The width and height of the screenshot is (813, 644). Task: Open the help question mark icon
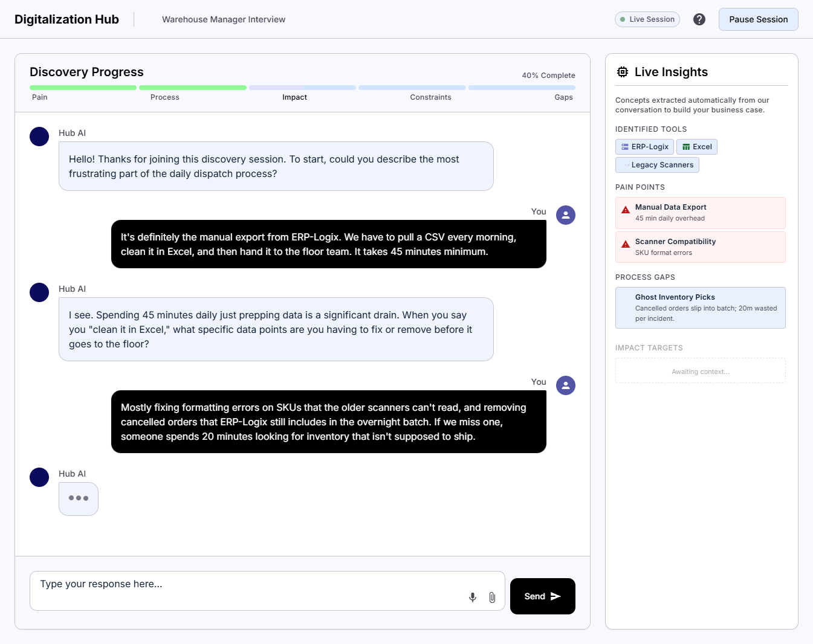pyautogui.click(x=699, y=19)
